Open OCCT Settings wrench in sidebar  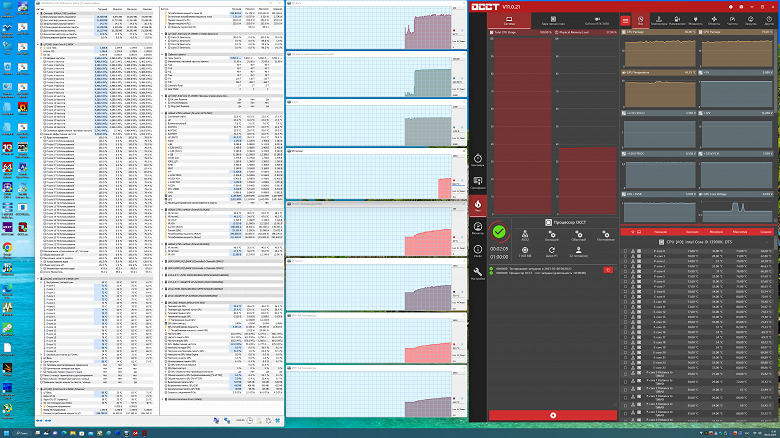[x=478, y=273]
